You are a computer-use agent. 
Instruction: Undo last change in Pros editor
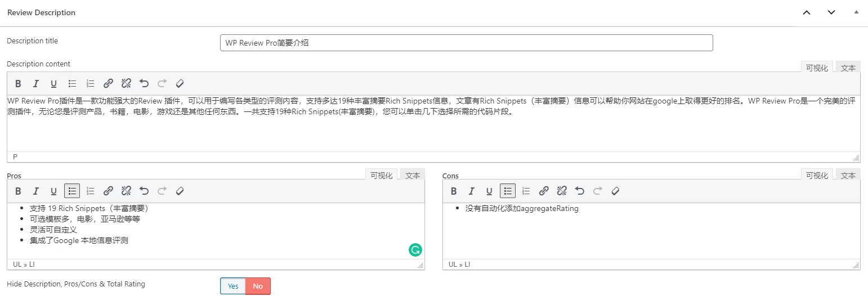pos(144,191)
